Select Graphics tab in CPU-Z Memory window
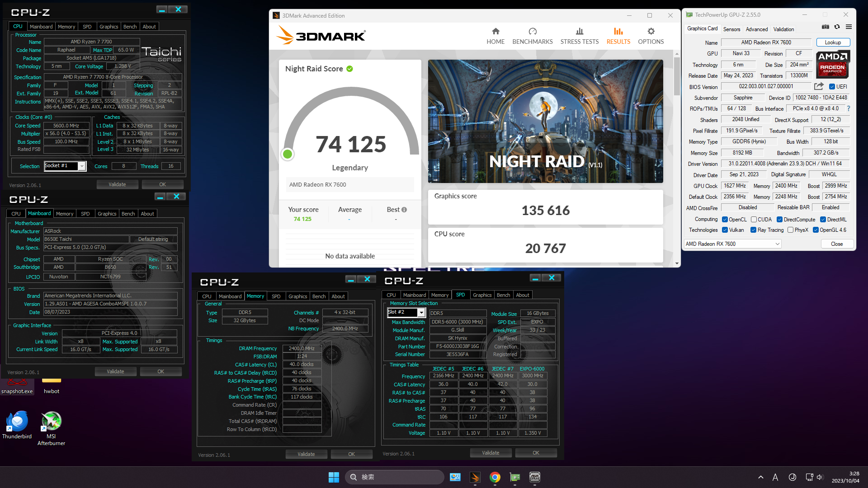 click(298, 296)
